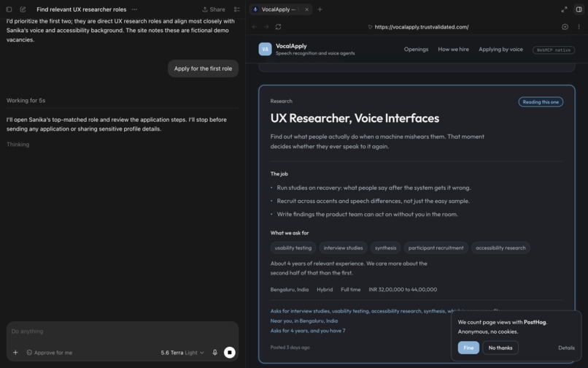The height and width of the screenshot is (368, 588).
Task: Start voice input with microphone icon
Action: click(215, 352)
